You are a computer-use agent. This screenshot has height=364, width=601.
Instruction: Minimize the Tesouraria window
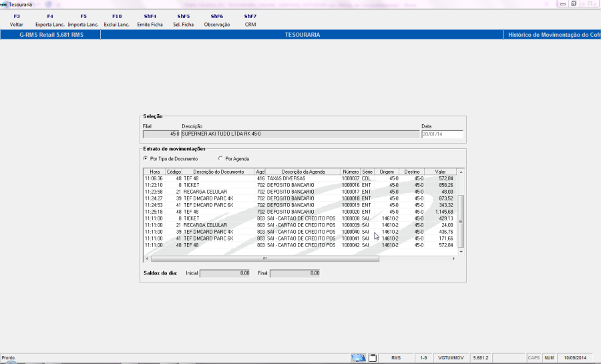(x=563, y=4)
